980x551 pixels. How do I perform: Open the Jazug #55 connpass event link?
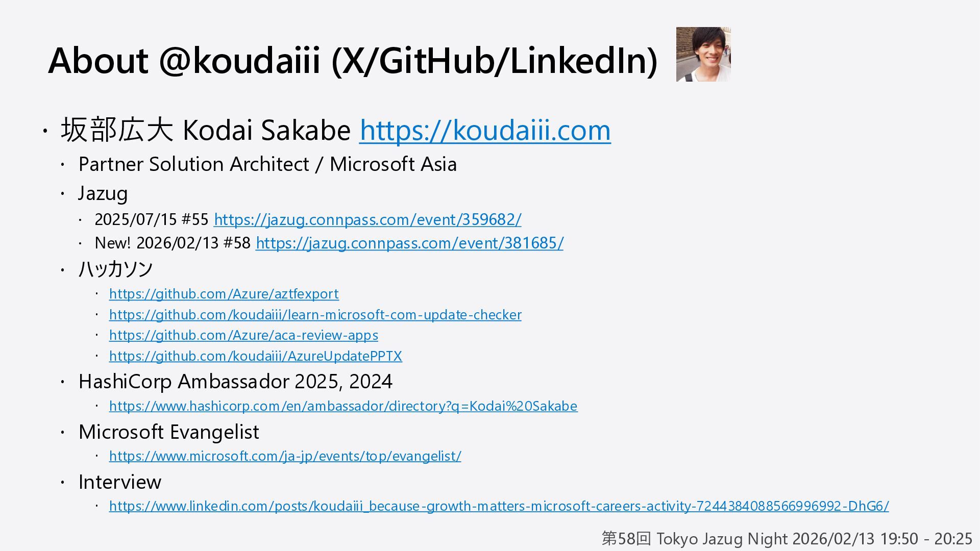367,219
